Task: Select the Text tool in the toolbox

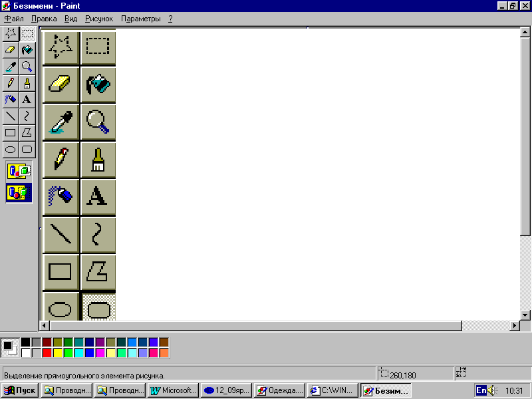Action: [x=27, y=99]
